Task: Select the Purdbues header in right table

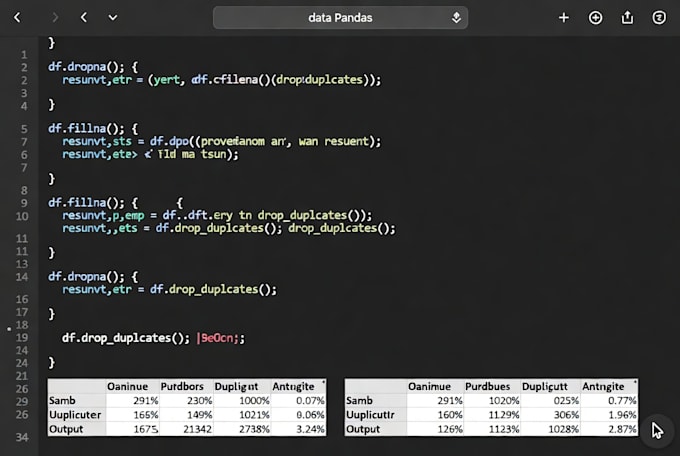Action: 487,386
